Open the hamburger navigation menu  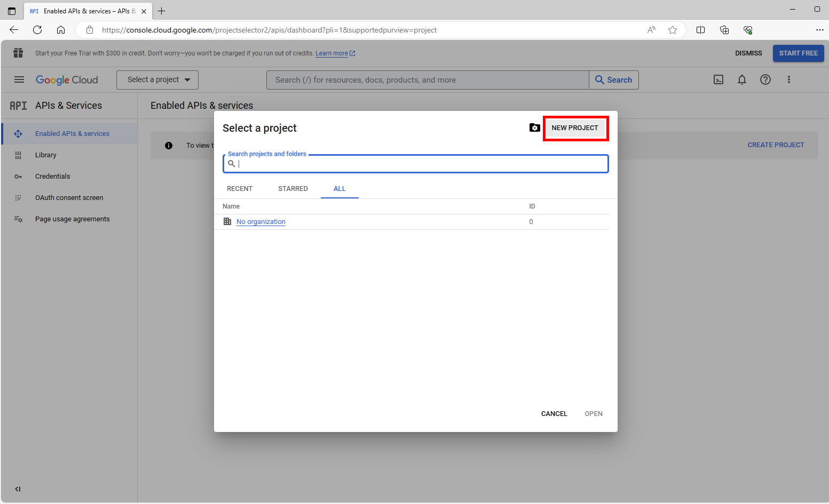(x=19, y=80)
